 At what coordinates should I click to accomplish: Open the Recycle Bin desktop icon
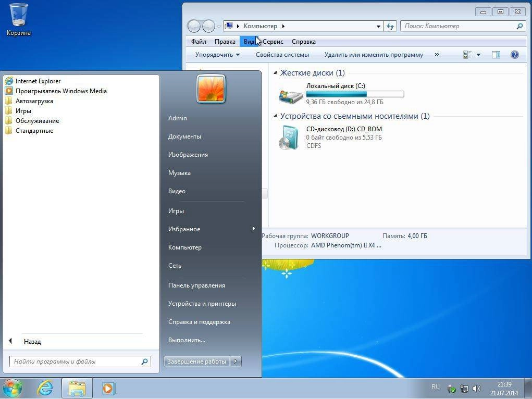click(19, 20)
